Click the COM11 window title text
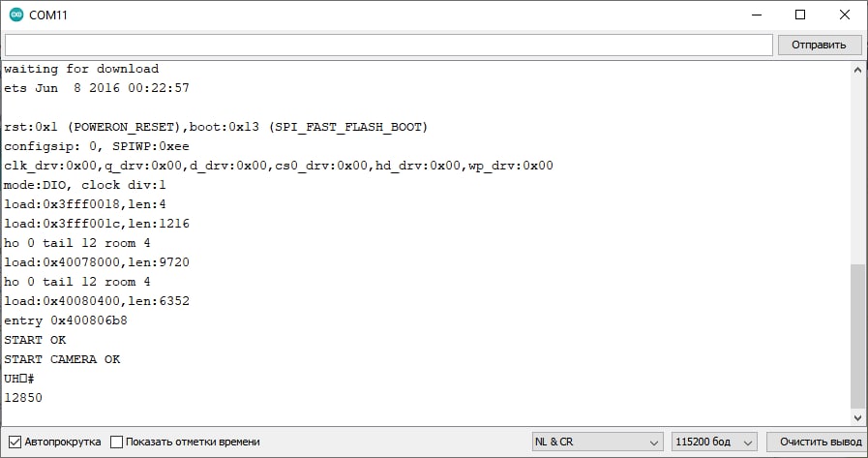The image size is (868, 458). pyautogui.click(x=48, y=15)
